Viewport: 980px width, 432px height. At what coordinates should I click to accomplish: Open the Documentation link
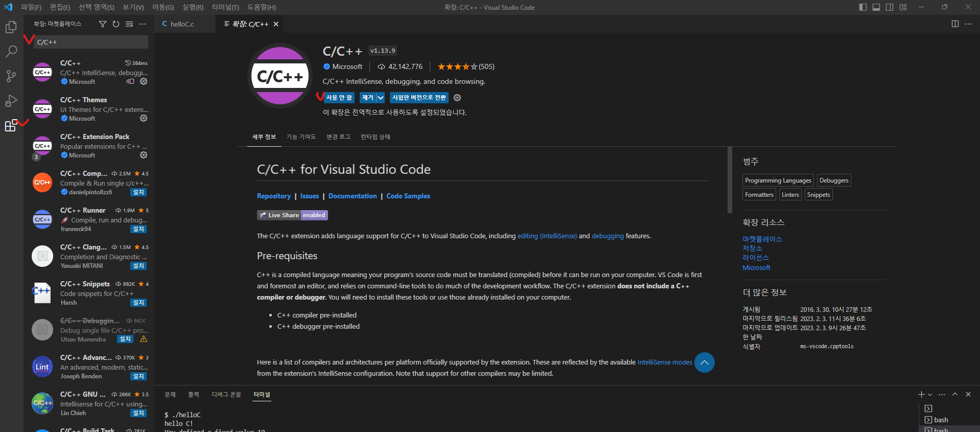click(x=353, y=196)
